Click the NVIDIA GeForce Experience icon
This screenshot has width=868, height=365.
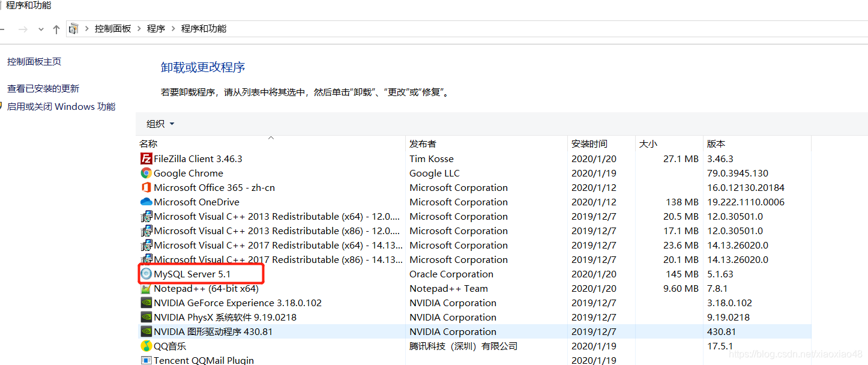[x=146, y=303]
